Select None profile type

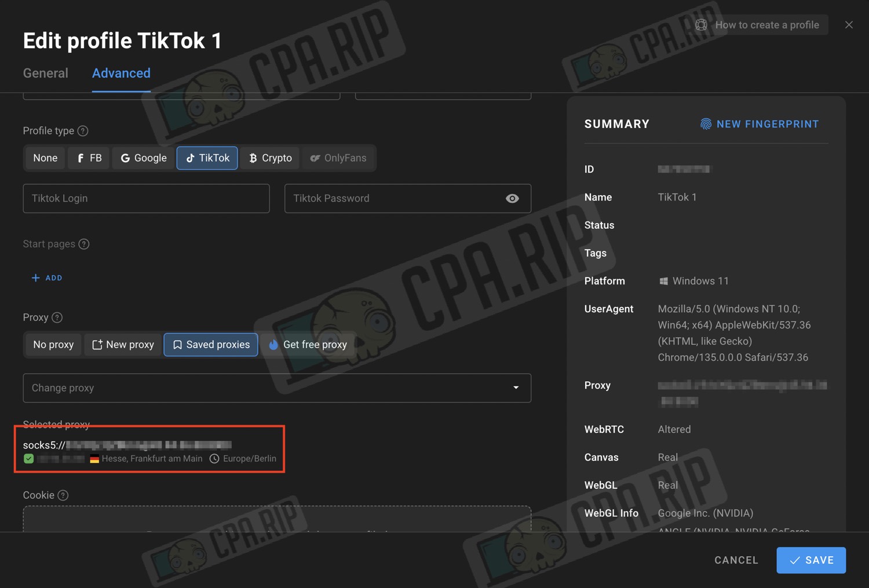click(45, 158)
